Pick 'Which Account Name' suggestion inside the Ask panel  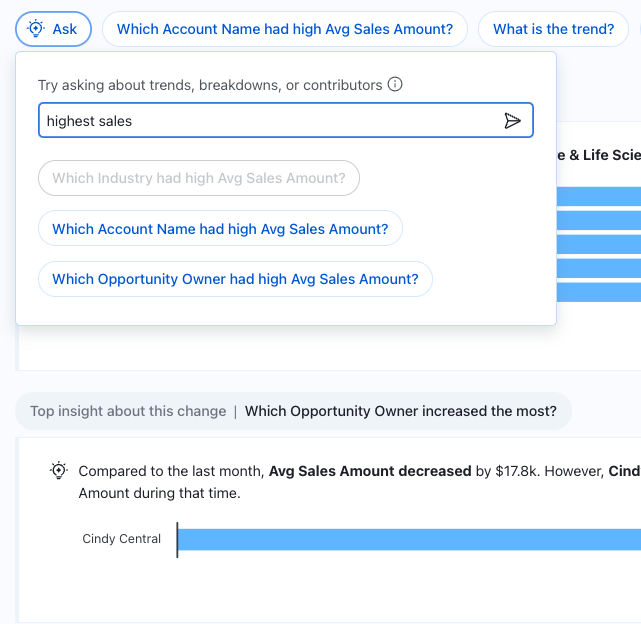click(x=220, y=229)
